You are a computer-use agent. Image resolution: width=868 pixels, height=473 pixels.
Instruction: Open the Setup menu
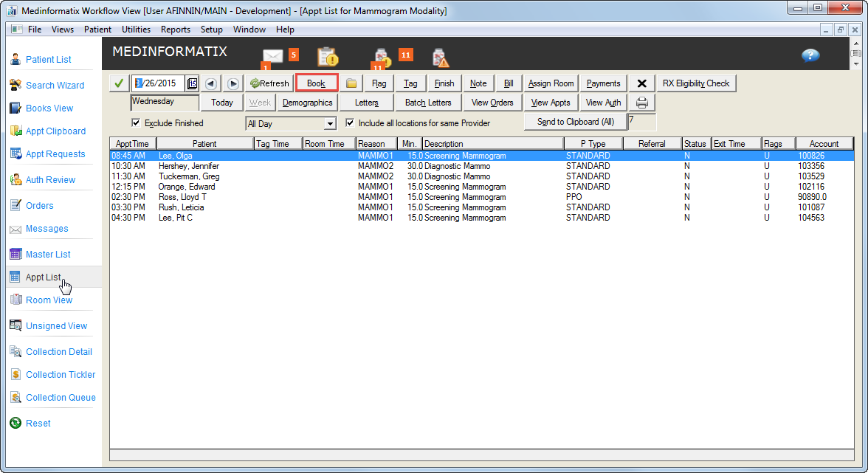point(211,30)
